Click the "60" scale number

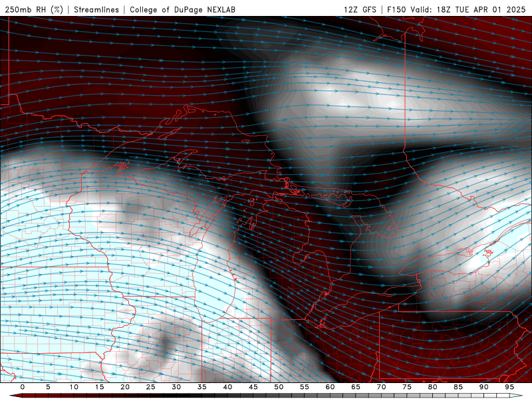330,387
